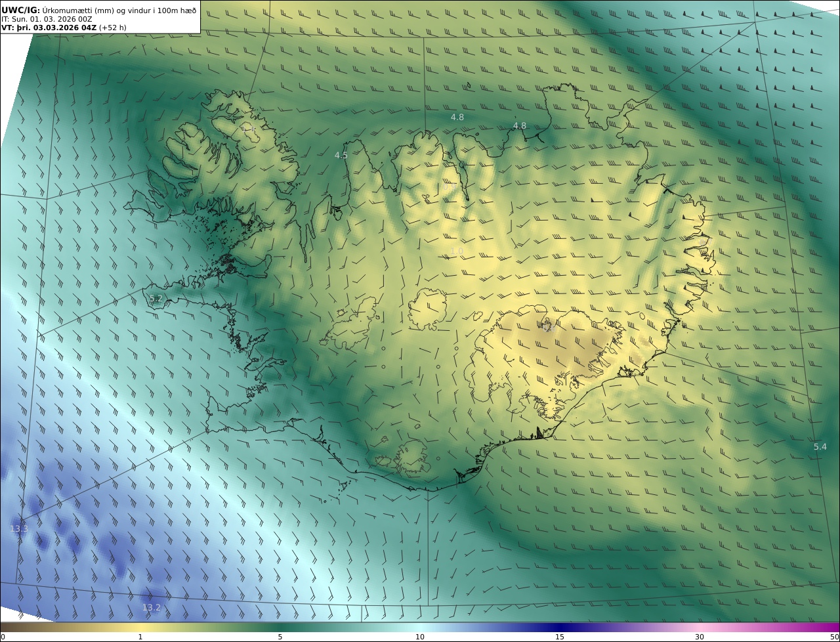This screenshot has height=642, width=840.
Task: Click the 15 label on color scale
Action: (560, 637)
